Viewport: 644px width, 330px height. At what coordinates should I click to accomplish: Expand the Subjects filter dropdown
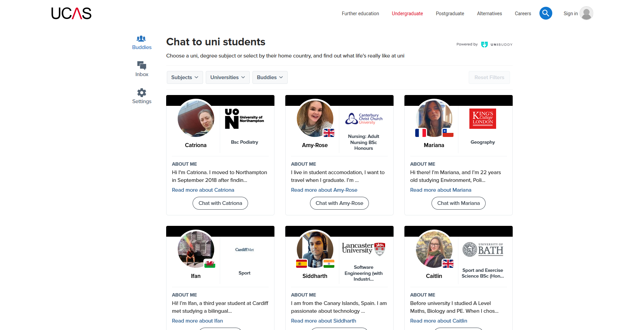[185, 77]
